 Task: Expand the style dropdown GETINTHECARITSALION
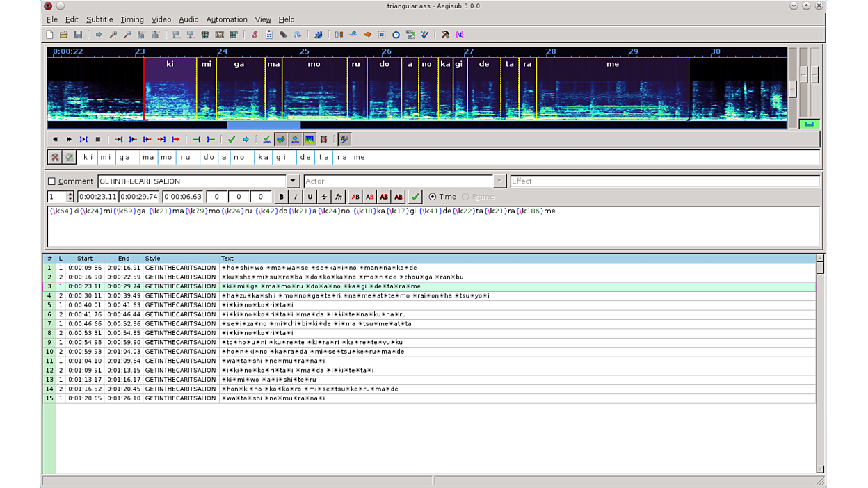pos(293,181)
